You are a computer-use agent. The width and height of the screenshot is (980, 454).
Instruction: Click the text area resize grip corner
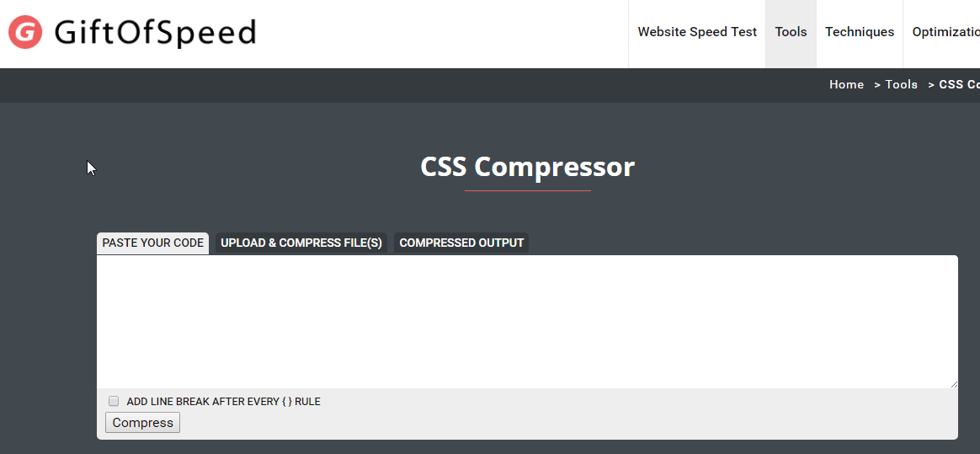click(x=953, y=384)
